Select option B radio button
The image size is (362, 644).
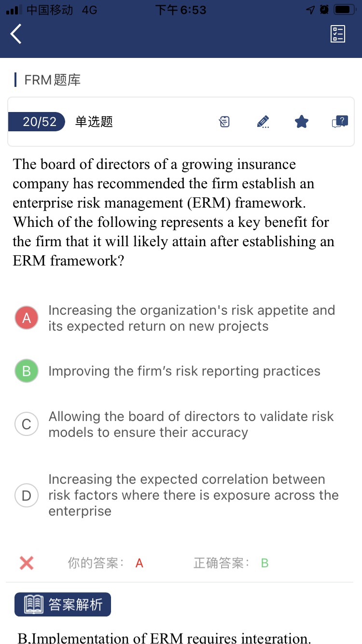click(x=27, y=371)
